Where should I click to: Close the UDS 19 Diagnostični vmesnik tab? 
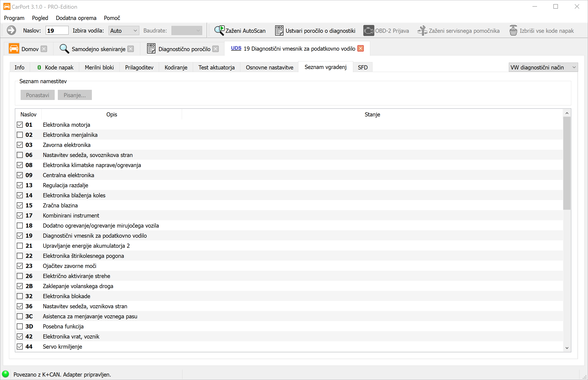[x=361, y=48]
